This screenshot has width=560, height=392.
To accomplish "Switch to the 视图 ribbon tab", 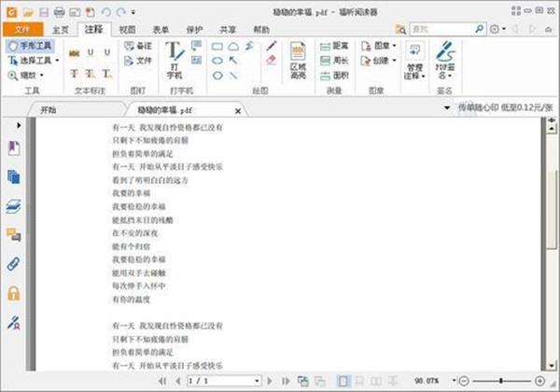I will click(x=127, y=30).
